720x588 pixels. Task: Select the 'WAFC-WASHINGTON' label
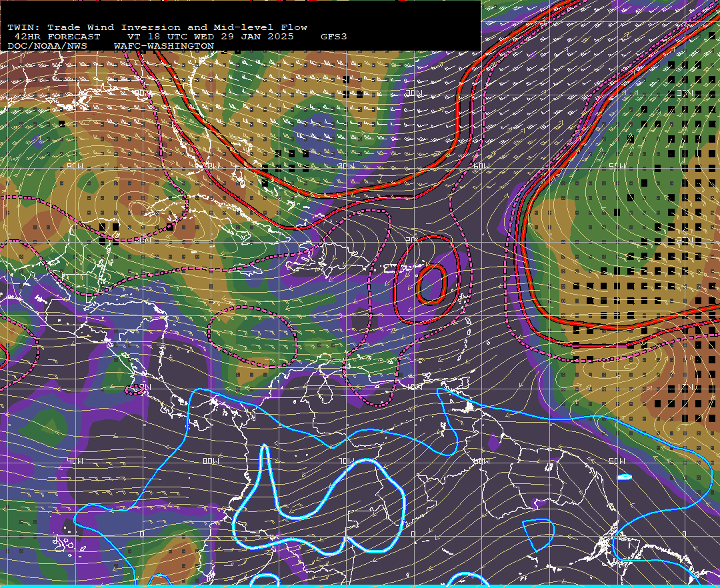click(164, 47)
